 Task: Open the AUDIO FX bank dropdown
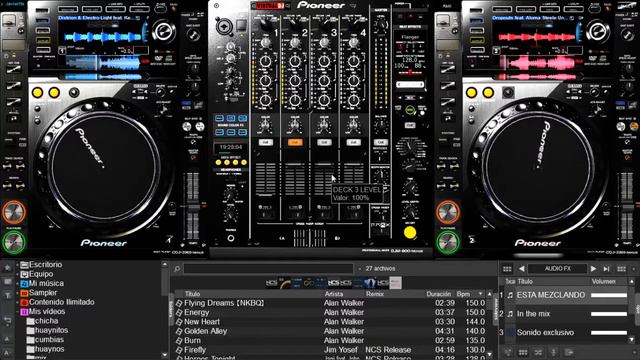point(558,269)
